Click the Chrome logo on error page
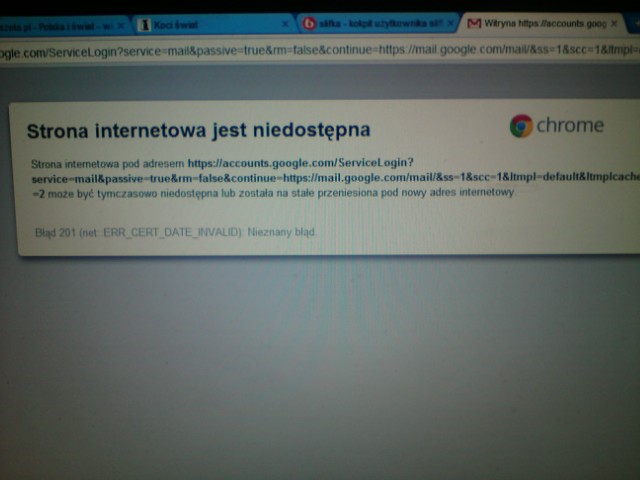This screenshot has height=480, width=640. [x=520, y=126]
